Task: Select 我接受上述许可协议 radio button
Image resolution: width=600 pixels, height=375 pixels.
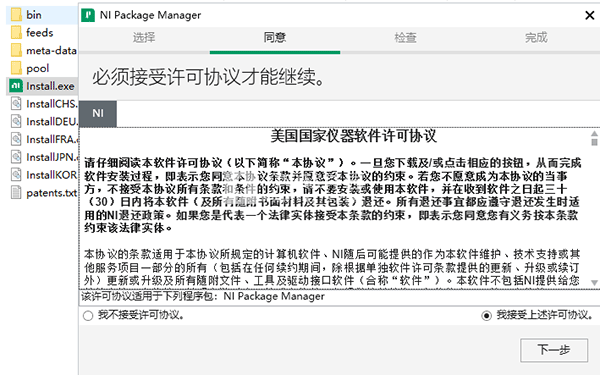Action: click(486, 316)
